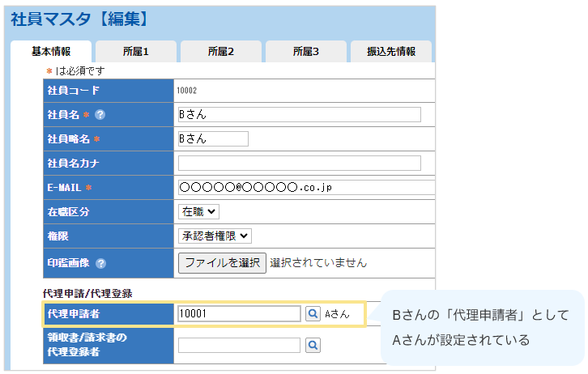Viewport: 588px width, 374px height.
Task: Go to the 所属2 tab
Action: click(x=220, y=52)
